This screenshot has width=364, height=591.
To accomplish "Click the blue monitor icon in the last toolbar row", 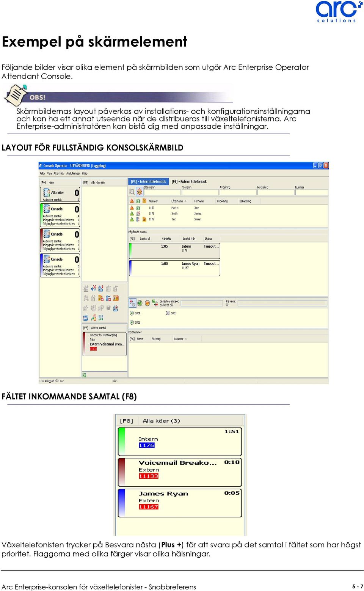I will pos(86,318).
